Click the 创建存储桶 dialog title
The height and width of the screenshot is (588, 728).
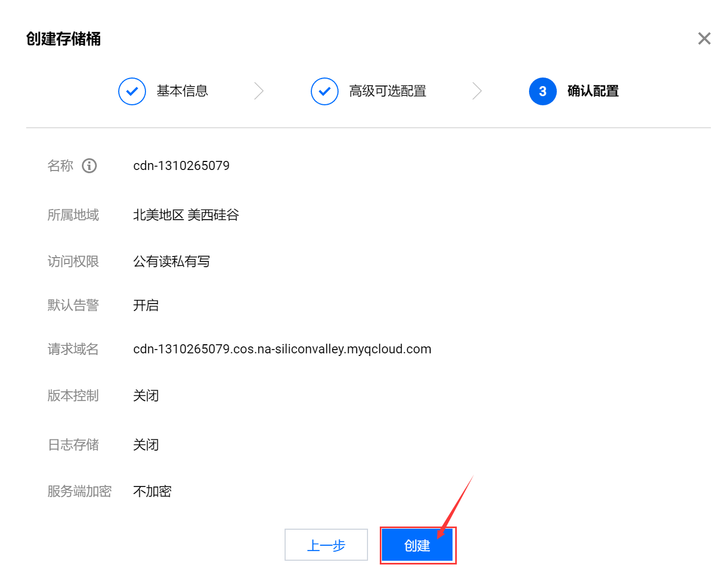63,39
